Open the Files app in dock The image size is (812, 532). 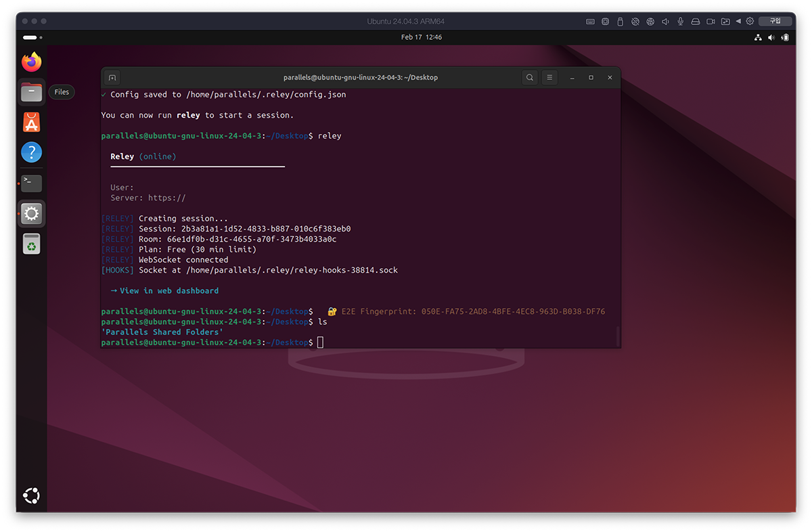(x=31, y=92)
